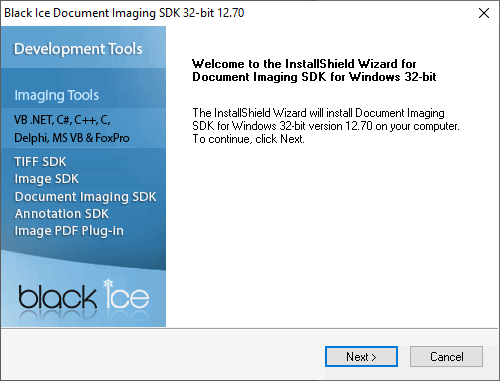Click the 'Welcome to the InstallShield Wizard' heading
The height and width of the screenshot is (381, 500).
(314, 70)
